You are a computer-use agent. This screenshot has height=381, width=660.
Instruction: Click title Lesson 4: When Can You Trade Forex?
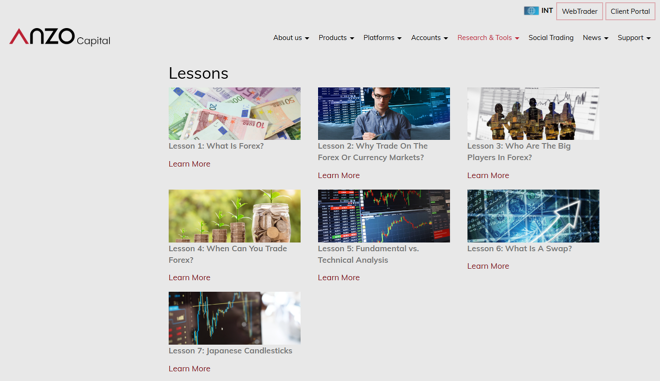coord(228,254)
